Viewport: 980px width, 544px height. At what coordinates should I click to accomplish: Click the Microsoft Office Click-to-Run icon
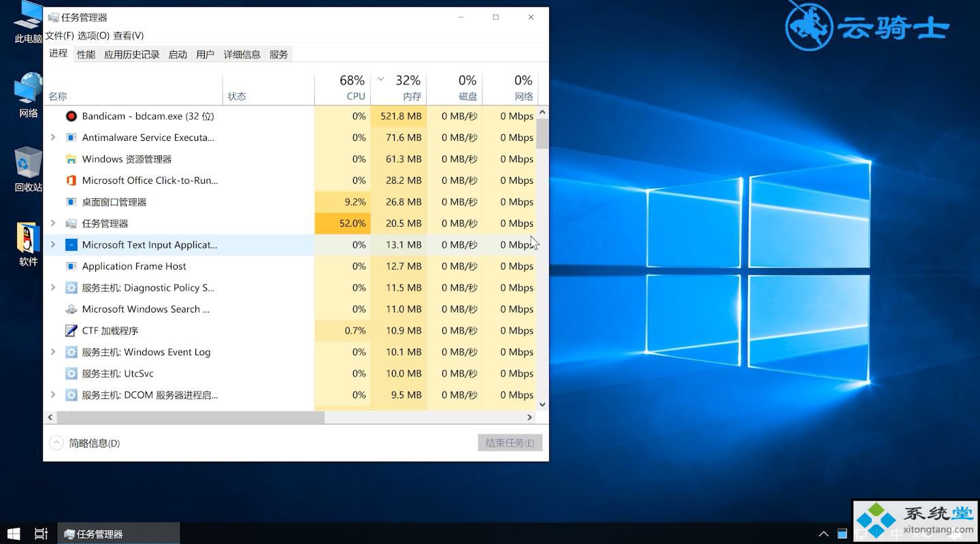pos(71,180)
